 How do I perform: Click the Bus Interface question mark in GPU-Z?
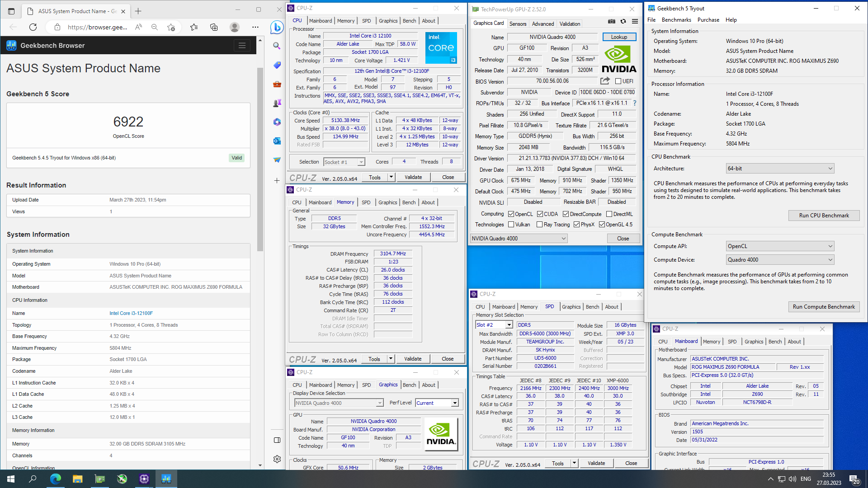635,103
